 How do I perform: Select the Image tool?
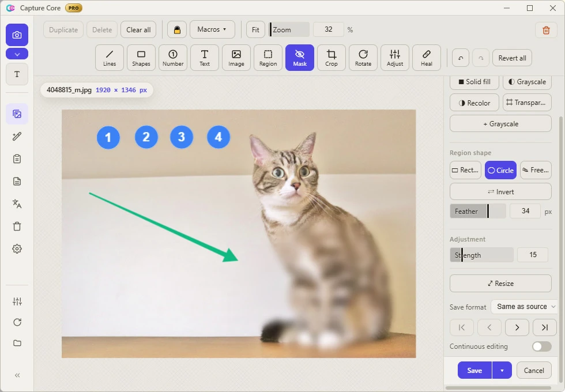[x=236, y=58]
